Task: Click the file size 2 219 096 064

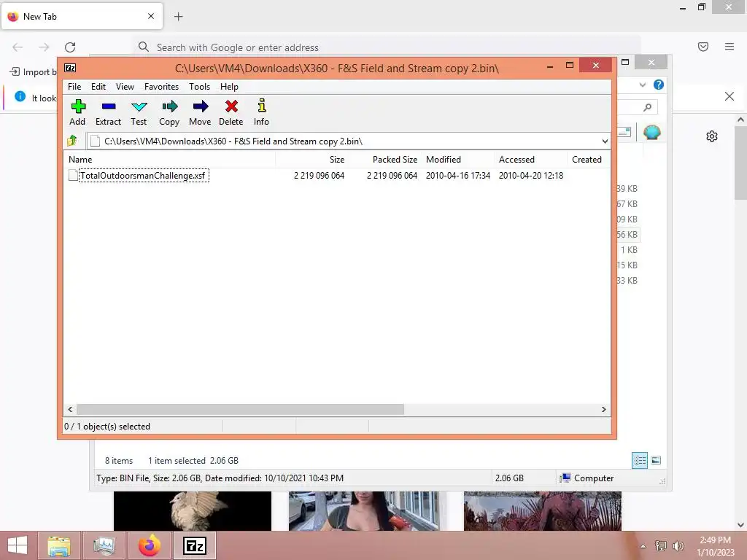Action: click(319, 176)
